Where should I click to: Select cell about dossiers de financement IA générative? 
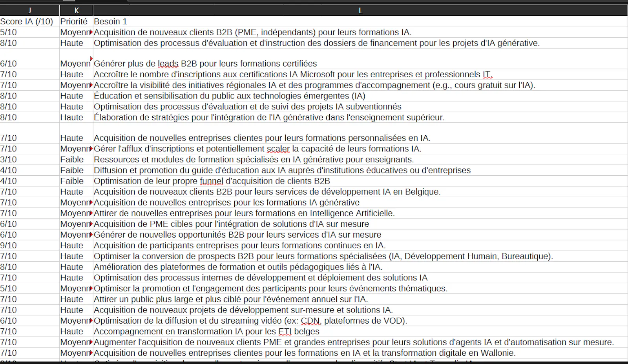coord(360,43)
